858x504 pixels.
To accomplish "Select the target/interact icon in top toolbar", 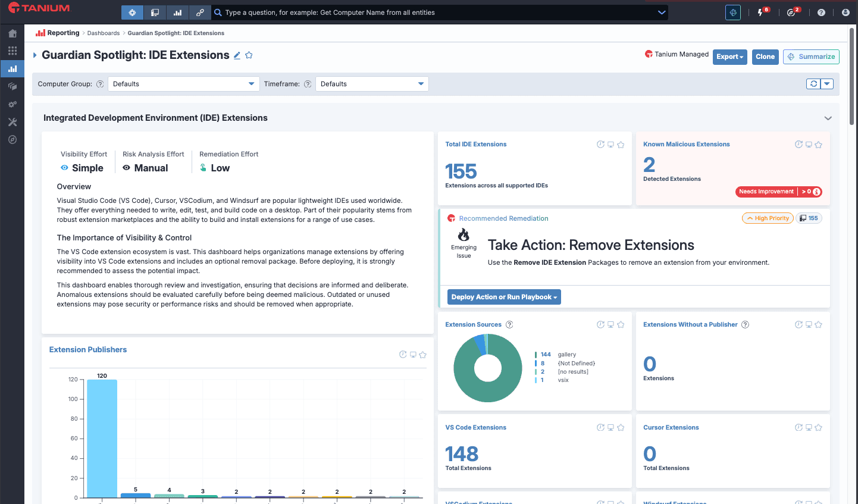I will click(x=132, y=12).
